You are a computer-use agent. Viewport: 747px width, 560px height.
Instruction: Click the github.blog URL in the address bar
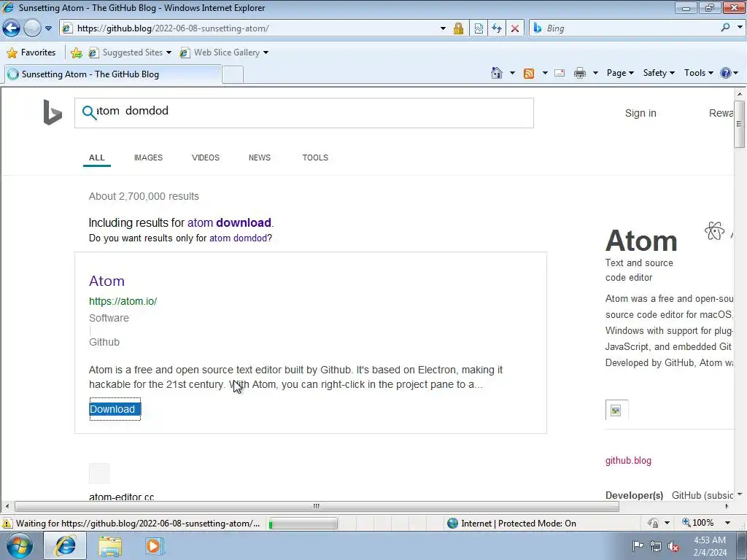click(x=173, y=28)
